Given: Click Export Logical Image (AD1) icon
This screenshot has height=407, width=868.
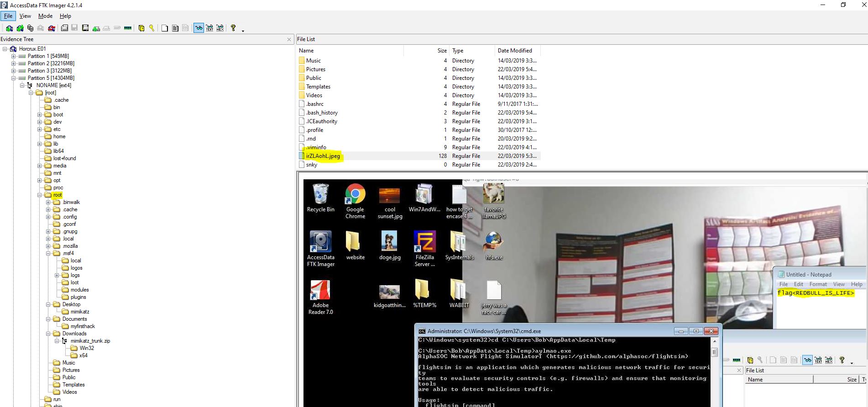Looking at the screenshot, I should [85, 28].
